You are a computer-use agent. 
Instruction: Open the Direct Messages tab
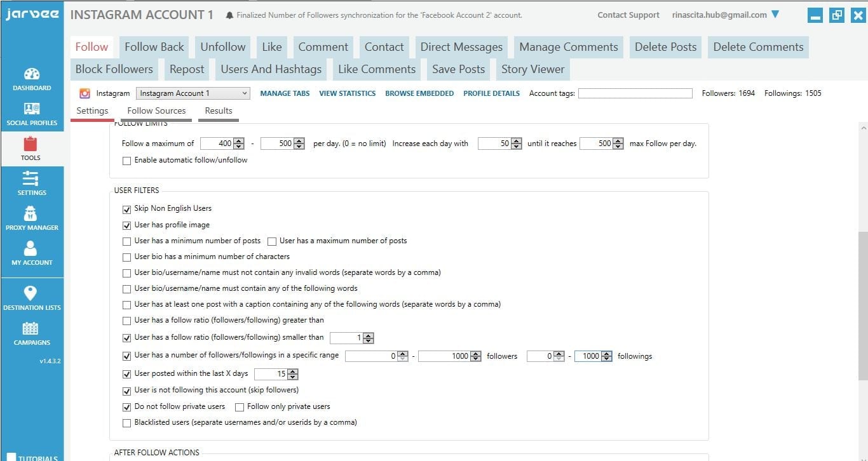461,47
